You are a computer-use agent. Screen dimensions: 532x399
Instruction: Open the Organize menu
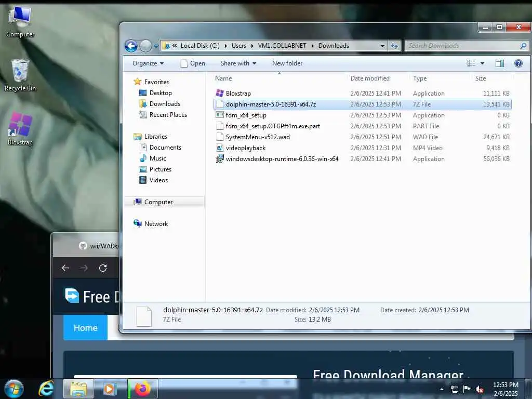coord(148,63)
